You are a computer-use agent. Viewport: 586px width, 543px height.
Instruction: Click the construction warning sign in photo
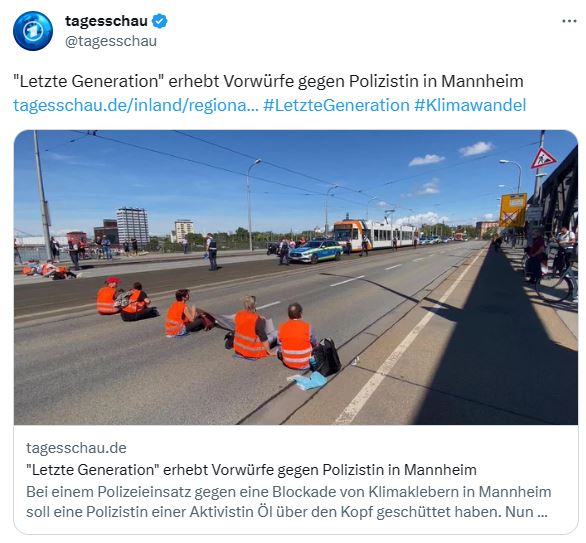pos(543,158)
